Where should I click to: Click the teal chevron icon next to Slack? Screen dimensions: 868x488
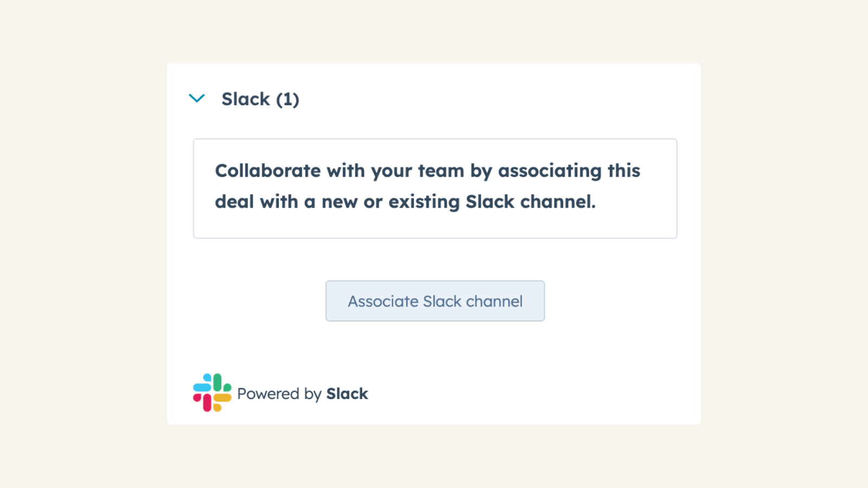tap(197, 98)
